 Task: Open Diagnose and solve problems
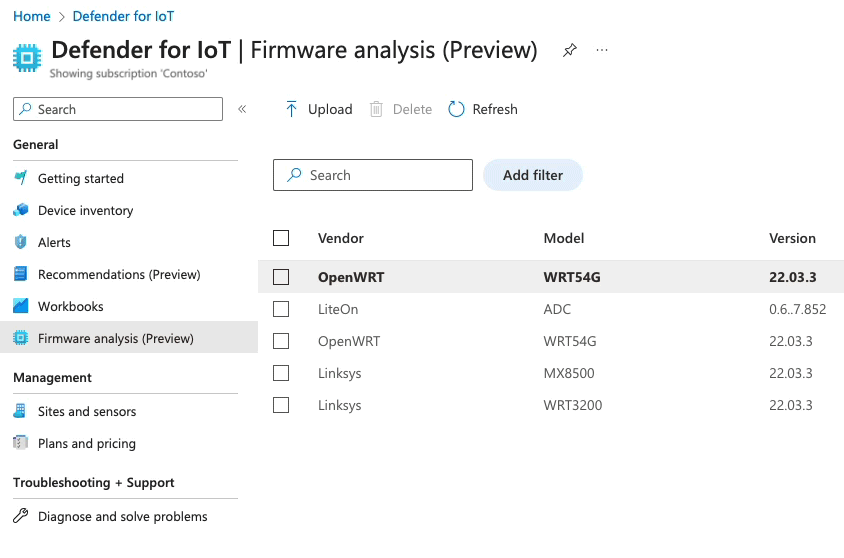123,516
